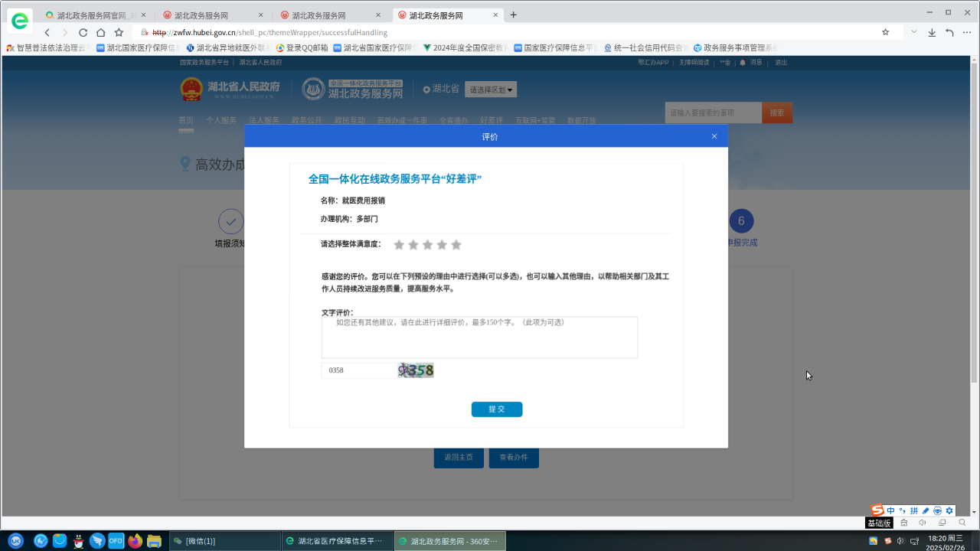Launch Firefox from the taskbar
Screen dimensions: 980x551
136,541
